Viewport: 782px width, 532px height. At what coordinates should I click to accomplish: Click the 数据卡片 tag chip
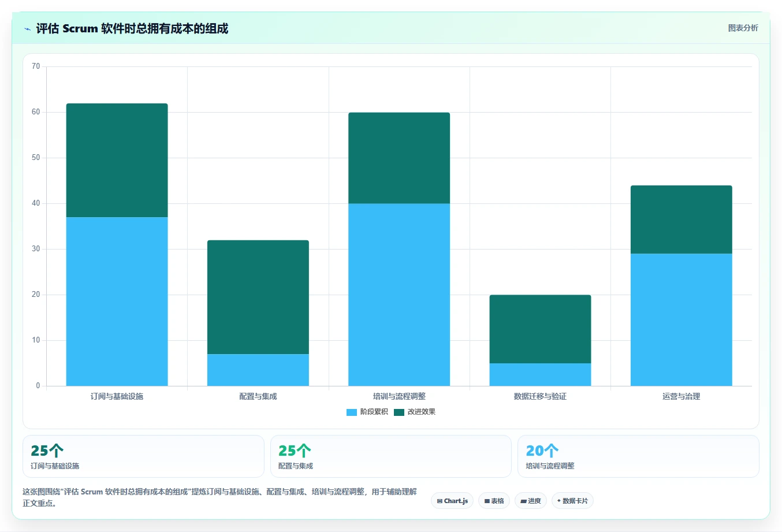click(572, 501)
